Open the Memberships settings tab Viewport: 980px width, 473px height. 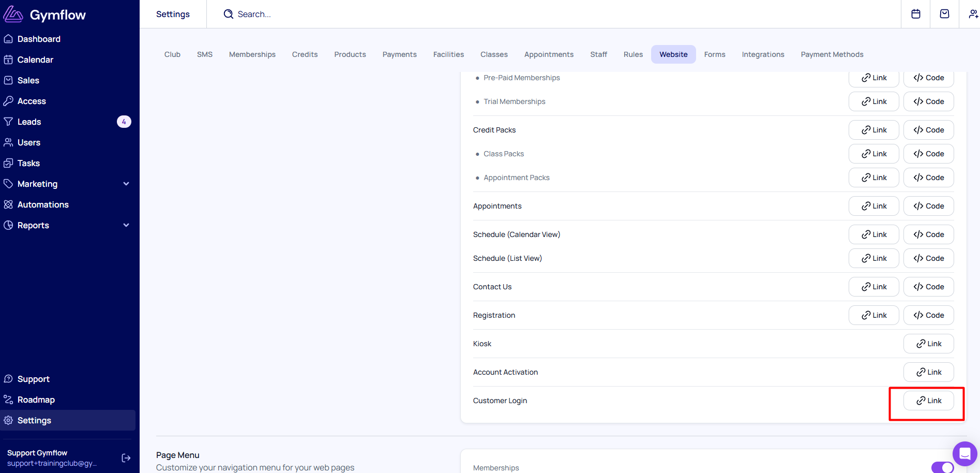pos(252,54)
